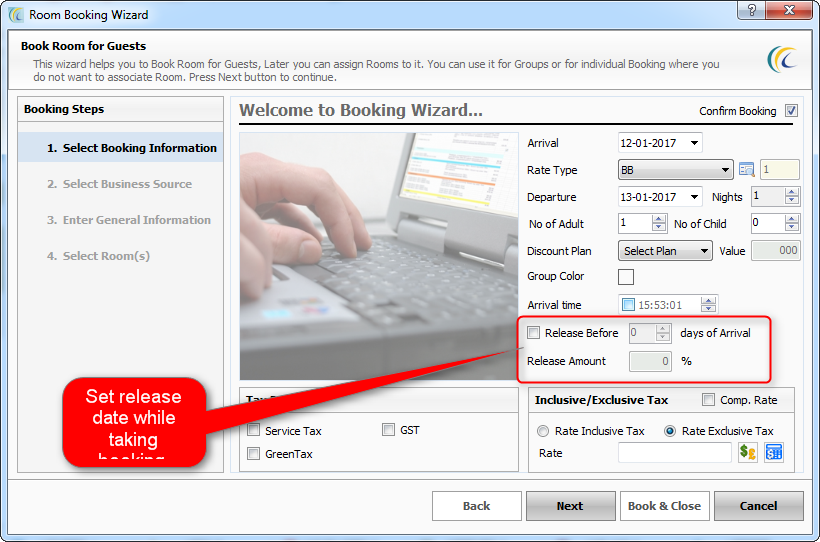Click the field next to rate type lookup
Image resolution: width=820 pixels, height=542 pixels.
779,170
